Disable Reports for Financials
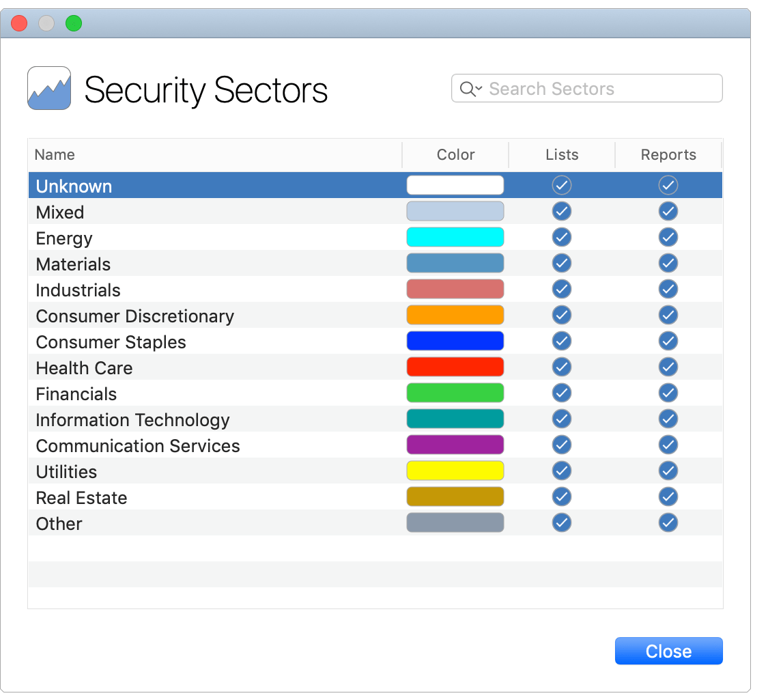This screenshot has height=700, width=768. (x=668, y=393)
